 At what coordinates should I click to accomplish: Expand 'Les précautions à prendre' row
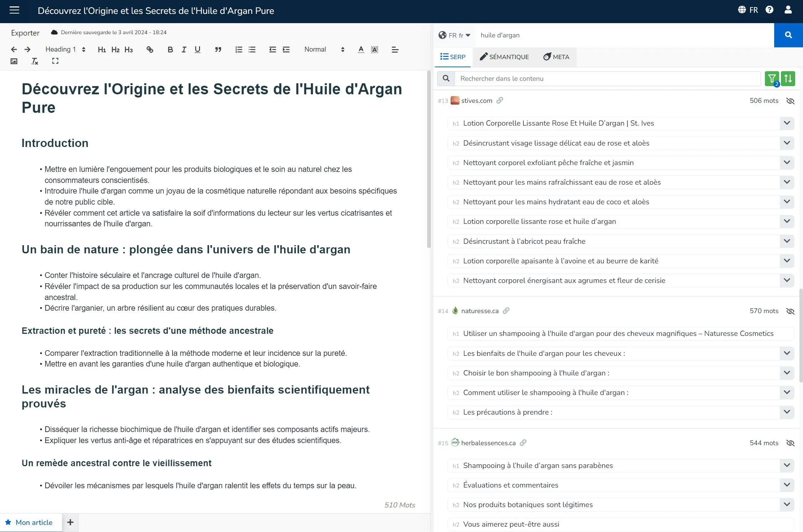point(787,412)
